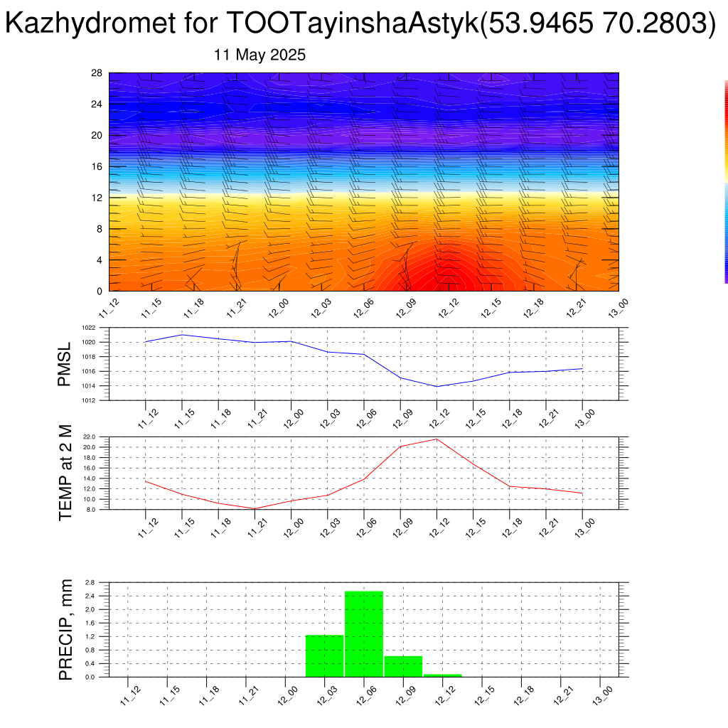
Task: Select "11_15" time label under the PMSL chart
Action: click(183, 418)
